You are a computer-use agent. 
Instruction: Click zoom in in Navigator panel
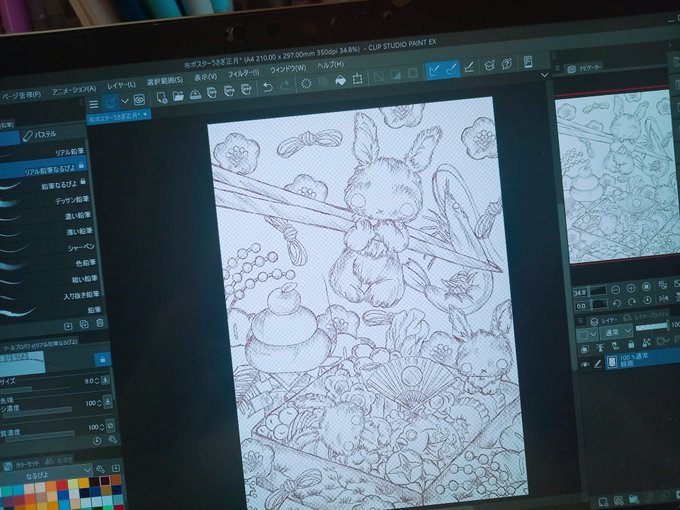click(631, 288)
